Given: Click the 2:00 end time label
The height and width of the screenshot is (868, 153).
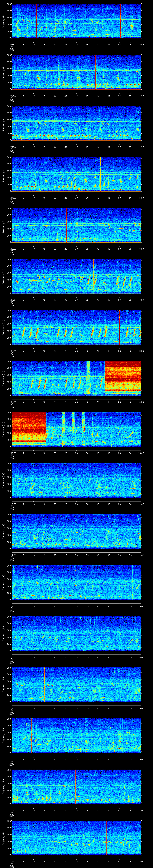Looking at the screenshot, I should (x=141, y=44).
